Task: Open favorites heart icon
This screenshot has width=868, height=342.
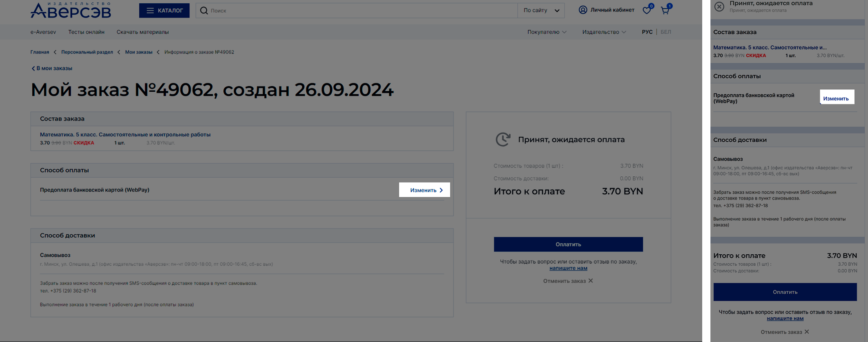Action: pos(647,10)
